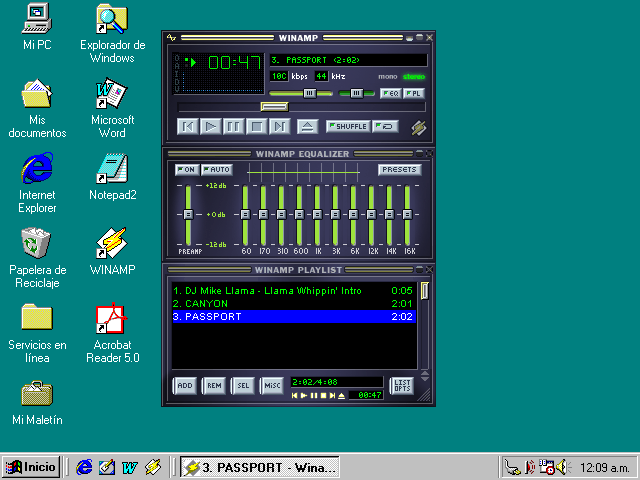Toggle SHUFFLE mode

[348, 127]
